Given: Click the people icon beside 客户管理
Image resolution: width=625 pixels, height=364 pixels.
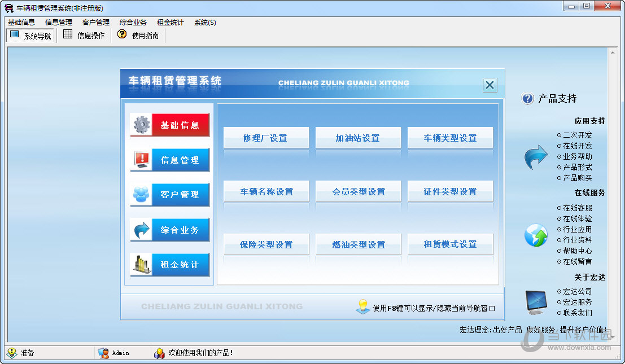Looking at the screenshot, I should coord(141,195).
